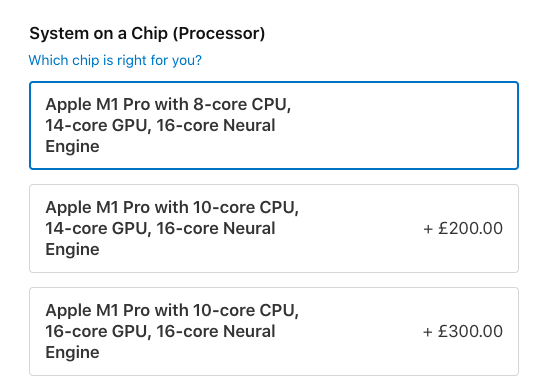Pick the chip upgrade costing £200
541x385 pixels.
[274, 228]
